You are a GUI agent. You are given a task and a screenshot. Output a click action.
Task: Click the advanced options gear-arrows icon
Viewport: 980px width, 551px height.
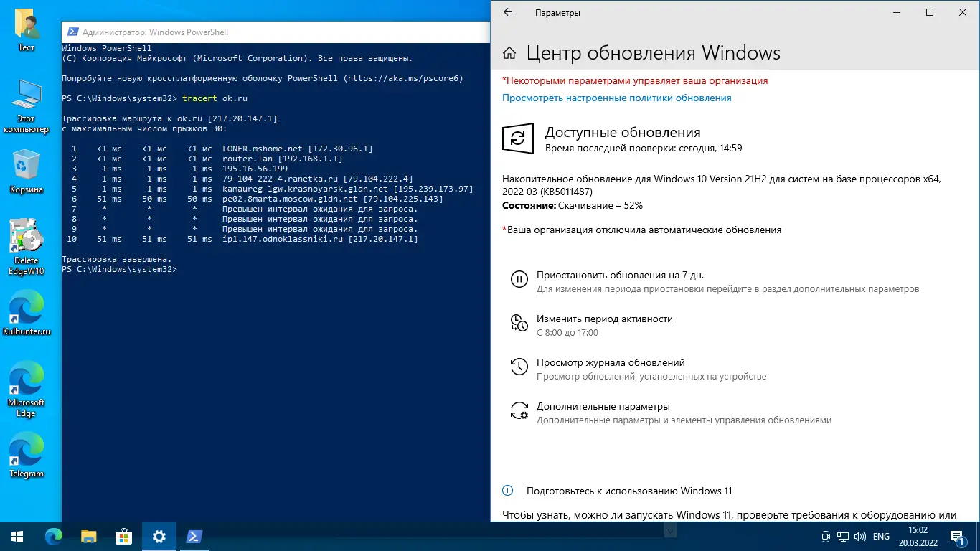[519, 411]
